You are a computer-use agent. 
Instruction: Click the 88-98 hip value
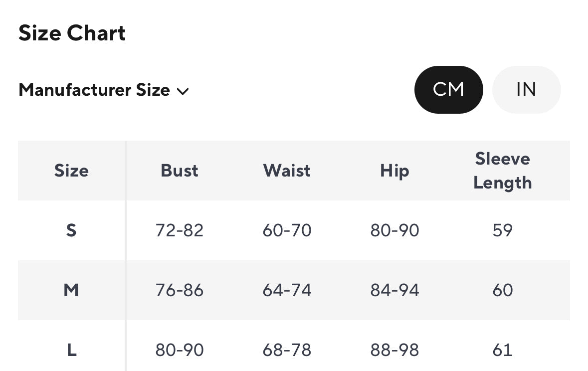[x=394, y=350]
